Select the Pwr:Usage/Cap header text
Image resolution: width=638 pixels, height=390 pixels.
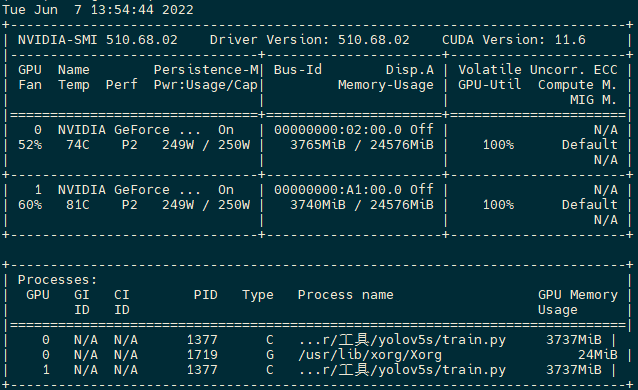206,85
